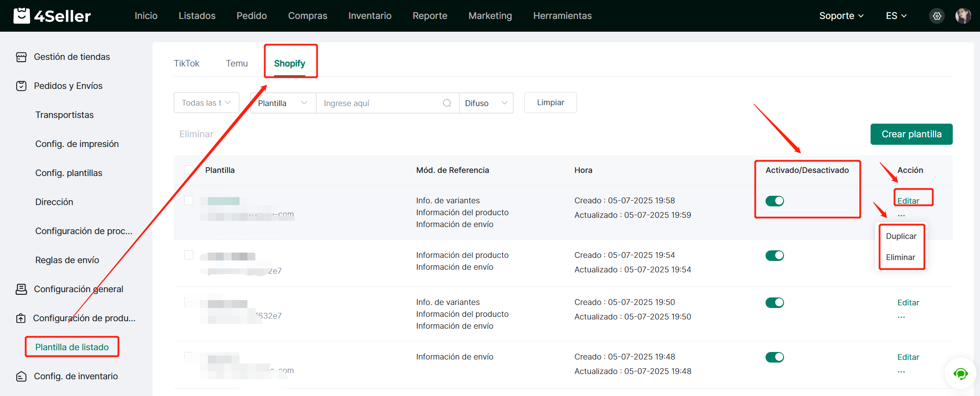Click the Limpiar button
Image resolution: width=980 pixels, height=396 pixels.
[550, 103]
